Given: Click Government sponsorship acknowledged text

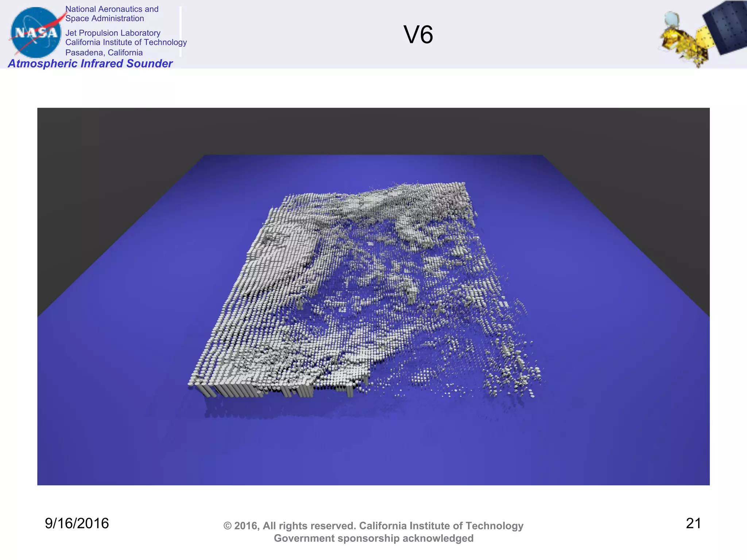Looking at the screenshot, I should click(x=373, y=538).
